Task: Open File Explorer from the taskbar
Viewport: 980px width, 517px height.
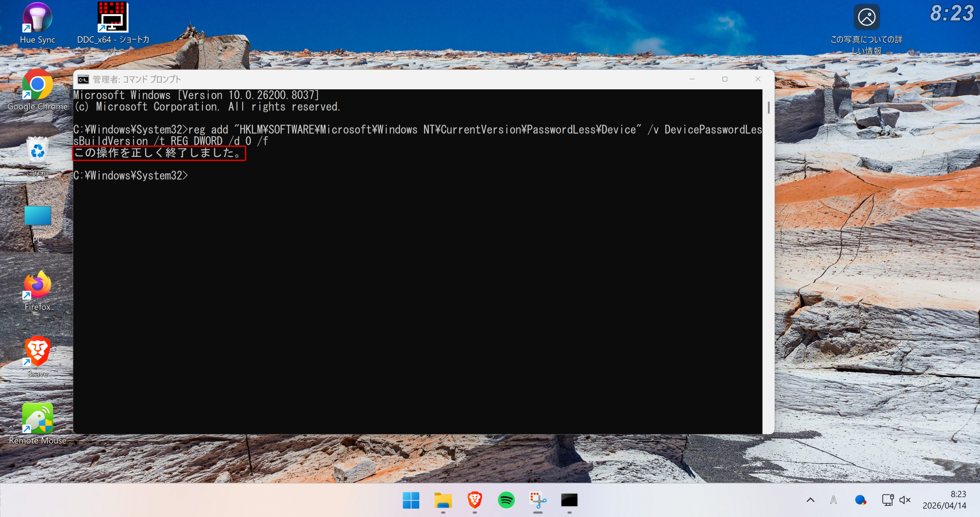Action: click(x=443, y=500)
